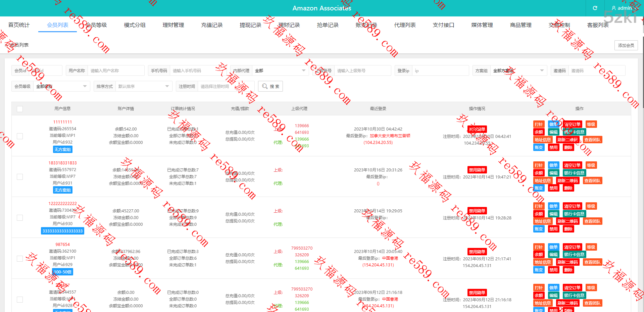Click 禁用刷单 for user 183318331833
Image resolution: width=644 pixels, height=312 pixels.
pos(477,170)
